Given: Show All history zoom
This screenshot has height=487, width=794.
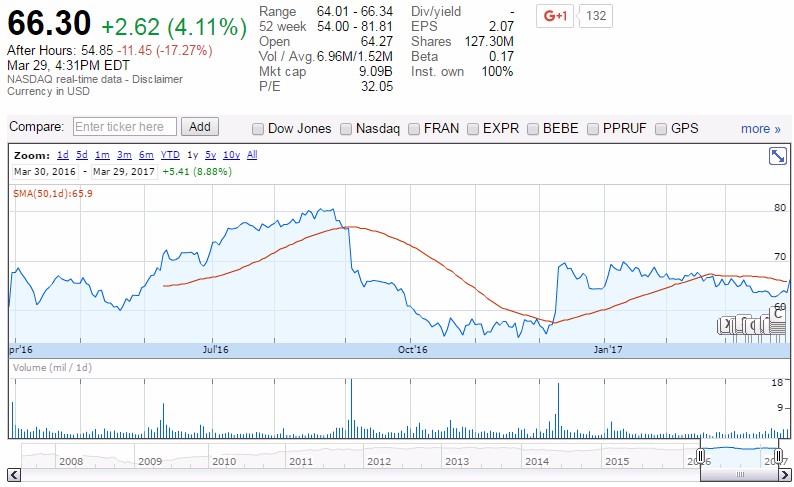Looking at the screenshot, I should (x=252, y=155).
